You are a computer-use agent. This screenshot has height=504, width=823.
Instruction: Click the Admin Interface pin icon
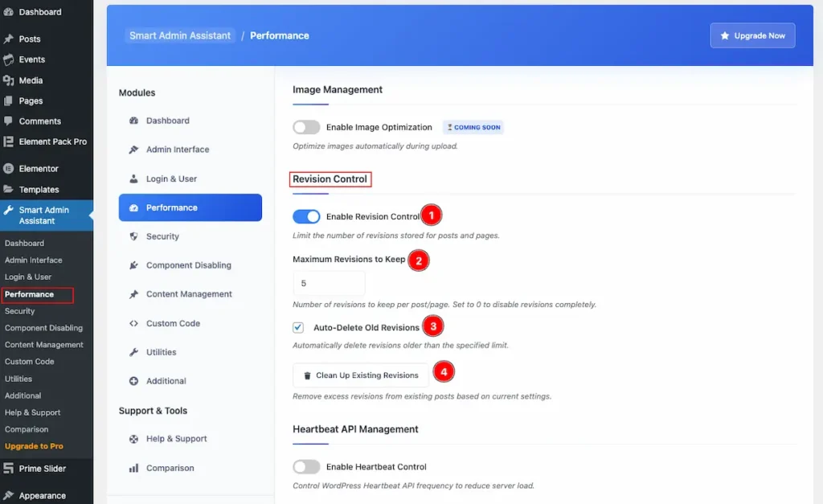pyautogui.click(x=134, y=149)
